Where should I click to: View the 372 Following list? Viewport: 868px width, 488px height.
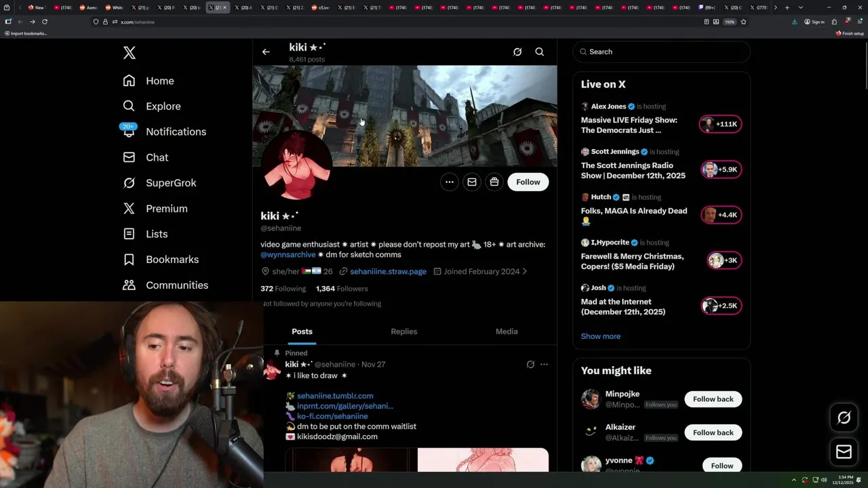[x=283, y=289]
